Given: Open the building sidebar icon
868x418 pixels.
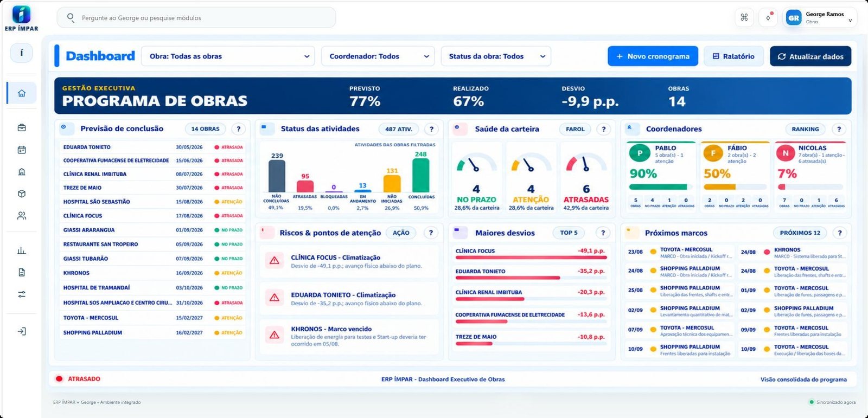Looking at the screenshot, I should (22, 172).
